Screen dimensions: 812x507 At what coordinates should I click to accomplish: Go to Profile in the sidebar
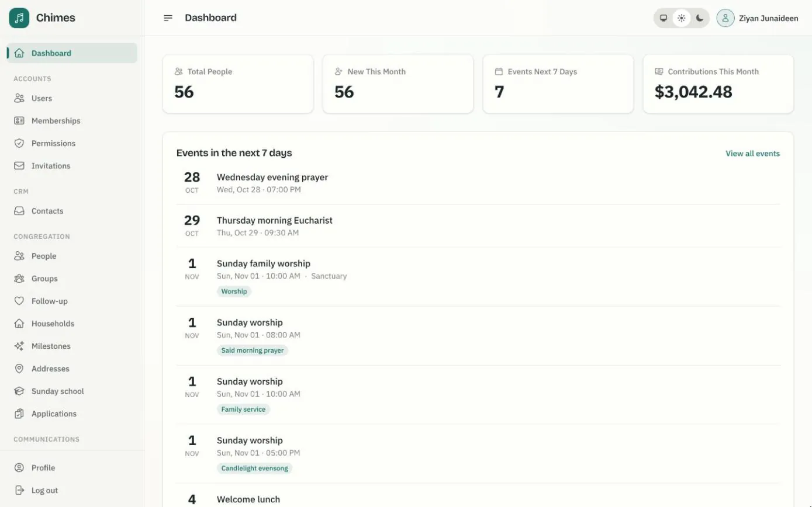[x=72, y=468]
